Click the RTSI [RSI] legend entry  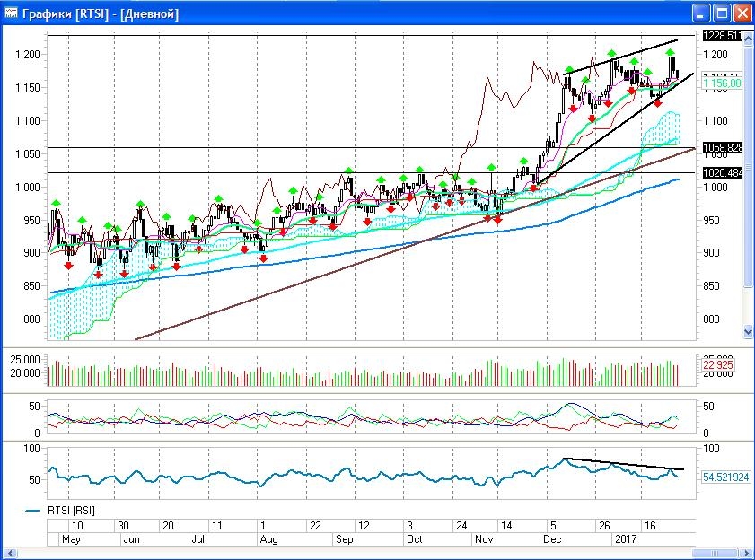point(70,510)
